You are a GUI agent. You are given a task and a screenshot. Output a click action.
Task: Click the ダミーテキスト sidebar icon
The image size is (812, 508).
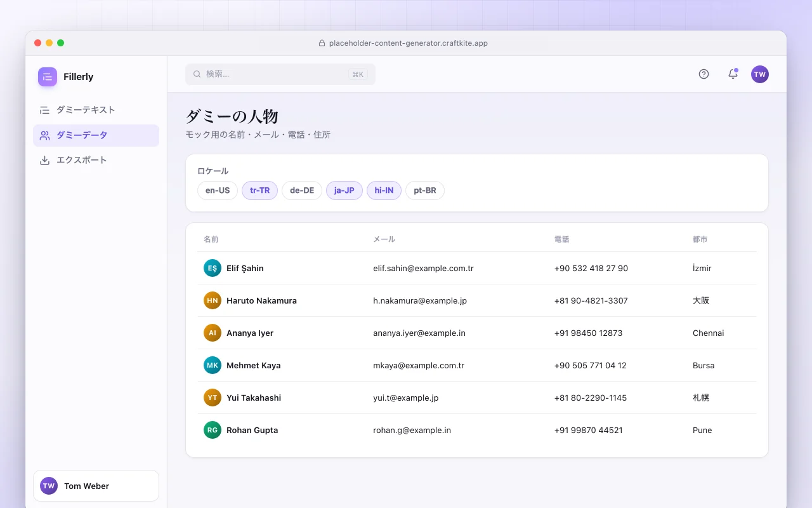(x=44, y=110)
